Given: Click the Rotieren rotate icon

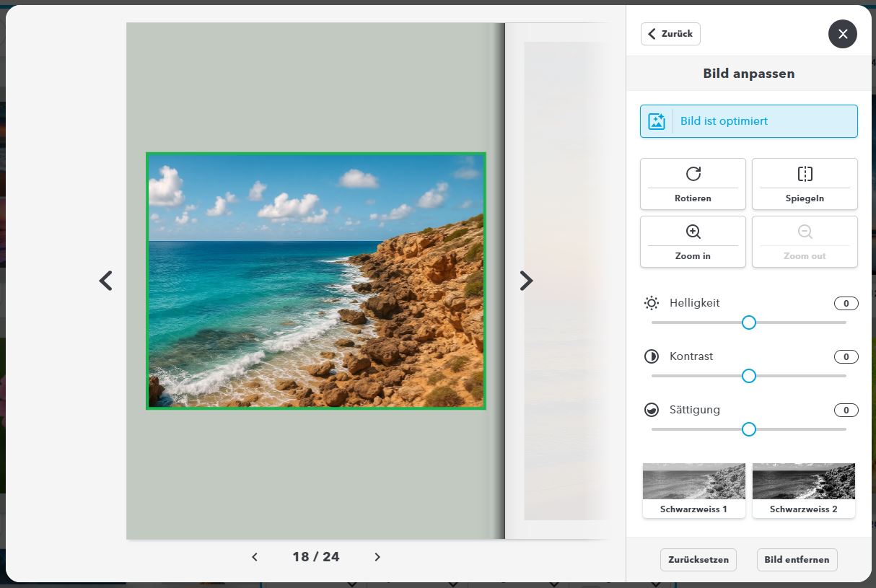Looking at the screenshot, I should click(693, 174).
